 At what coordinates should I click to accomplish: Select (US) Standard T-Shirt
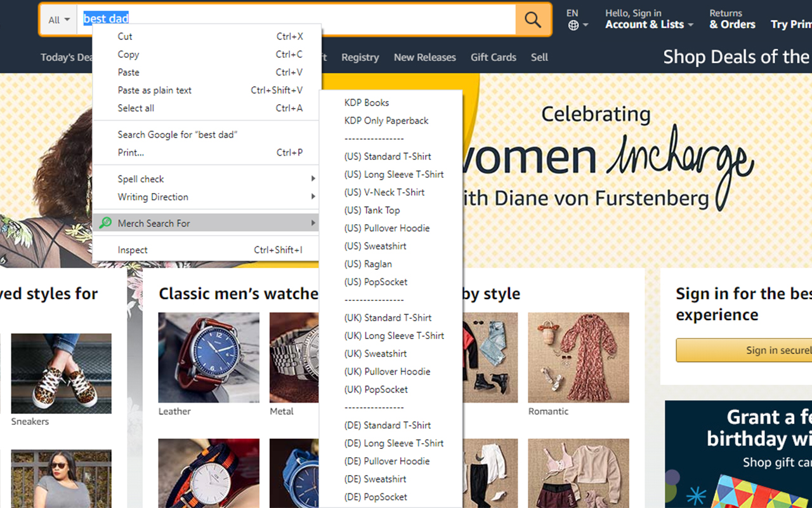[x=391, y=156]
